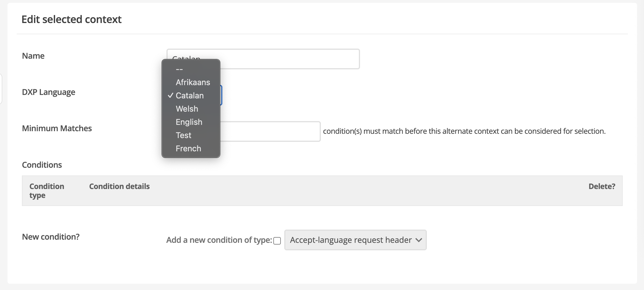This screenshot has width=644, height=290.
Task: Select English as the DXP Language
Action: coord(189,122)
